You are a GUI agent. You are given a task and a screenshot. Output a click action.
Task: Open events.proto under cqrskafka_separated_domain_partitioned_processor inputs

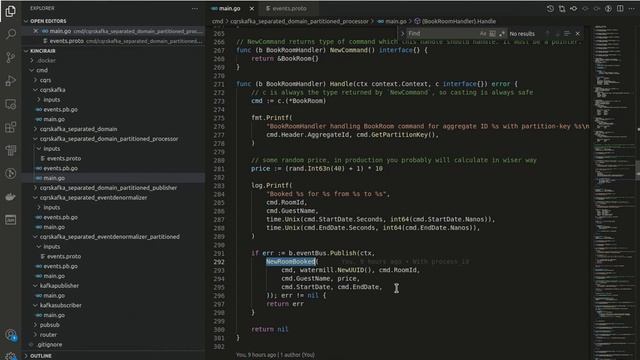pos(64,158)
